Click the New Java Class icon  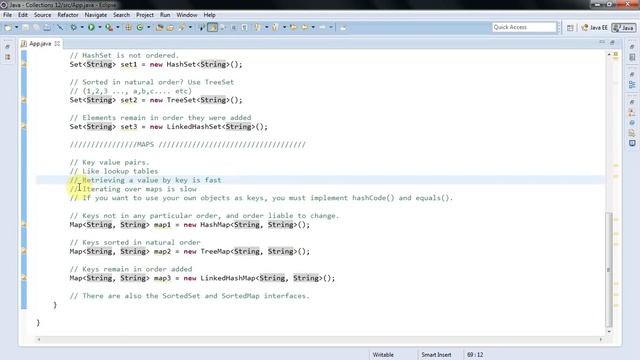(x=140, y=27)
